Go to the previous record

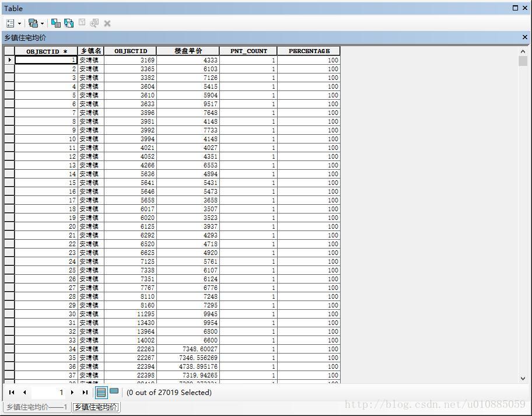coord(24,392)
